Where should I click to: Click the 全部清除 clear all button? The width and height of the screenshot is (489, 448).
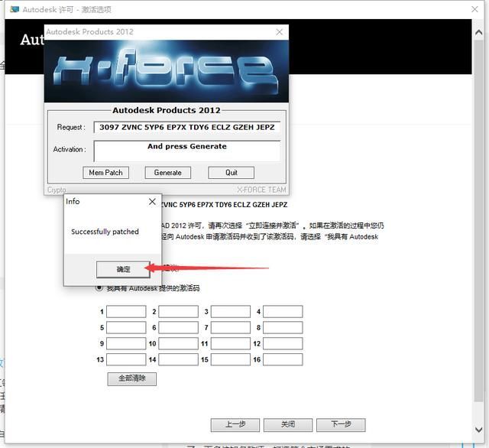pos(132,378)
